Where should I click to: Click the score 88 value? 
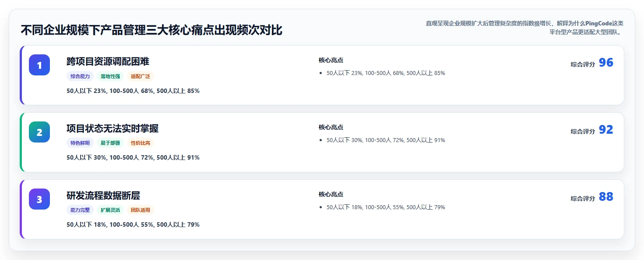(x=606, y=197)
